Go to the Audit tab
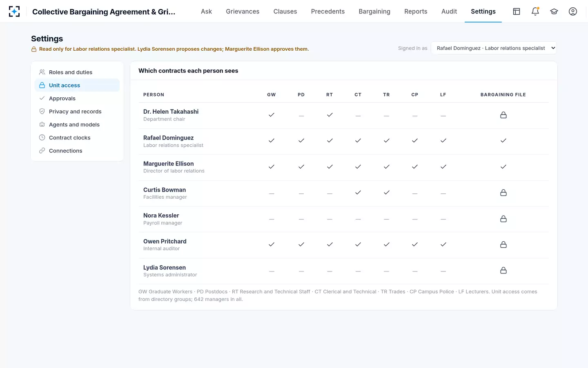Viewport: 588px width, 368px height. pos(449,11)
